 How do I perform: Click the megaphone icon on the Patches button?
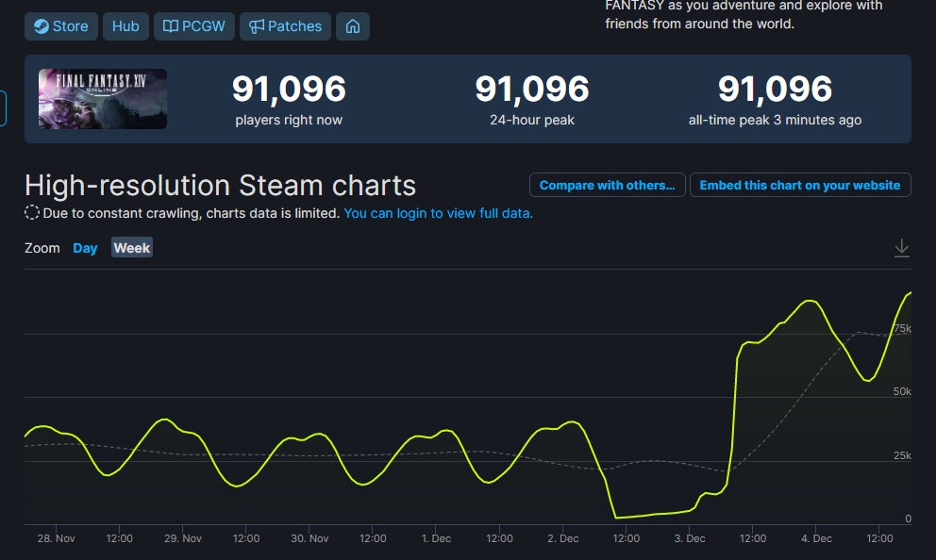click(x=258, y=26)
